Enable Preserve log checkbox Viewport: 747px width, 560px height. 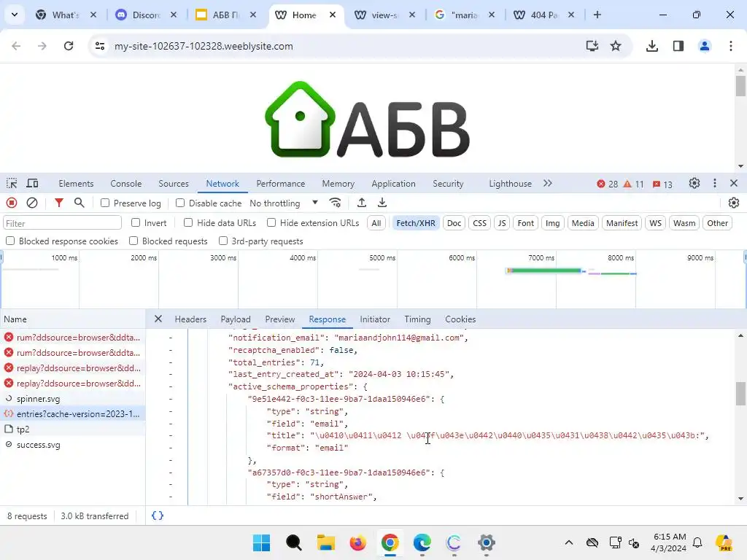[105, 203]
